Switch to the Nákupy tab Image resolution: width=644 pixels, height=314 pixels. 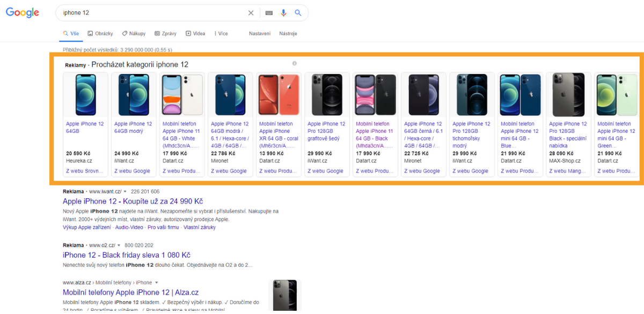click(x=134, y=33)
